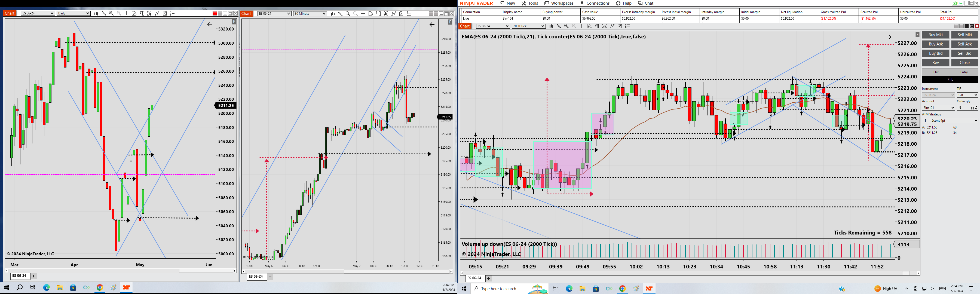
Task: Zoom in on the 2000 Tick chart
Action: [566, 26]
